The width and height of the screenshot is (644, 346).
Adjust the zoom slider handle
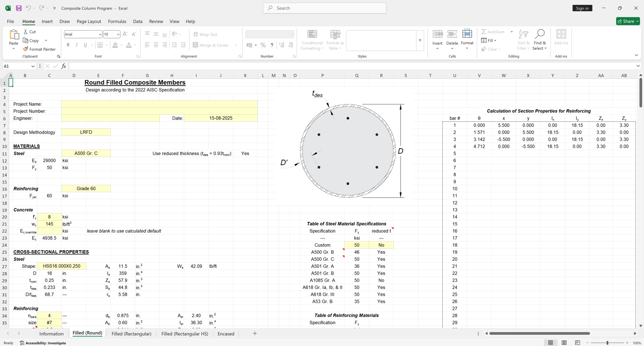[607, 343]
